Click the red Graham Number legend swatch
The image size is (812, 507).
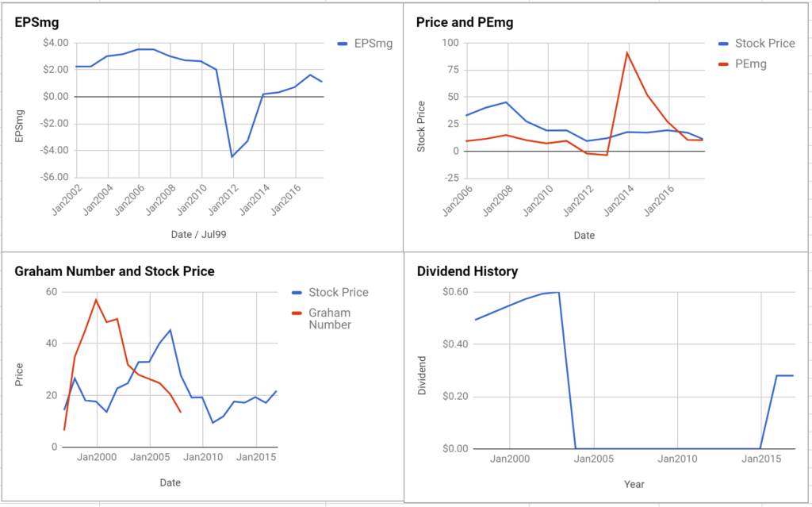click(297, 313)
